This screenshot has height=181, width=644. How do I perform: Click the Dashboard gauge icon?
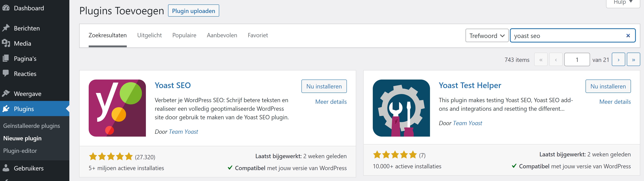pos(6,8)
